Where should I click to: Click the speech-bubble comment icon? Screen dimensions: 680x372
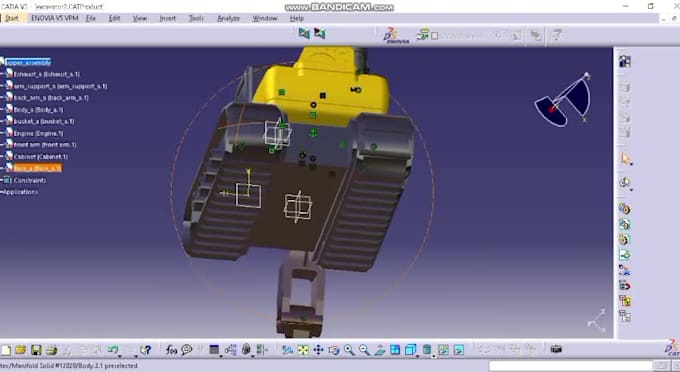pos(187,349)
